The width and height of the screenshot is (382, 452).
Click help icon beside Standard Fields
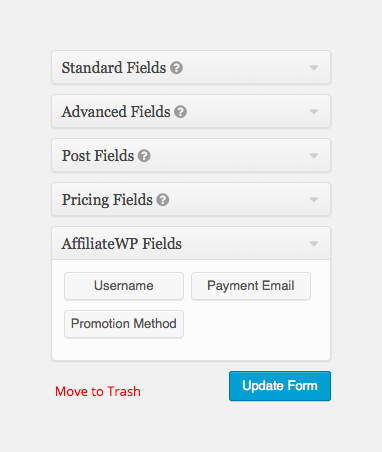pos(176,68)
